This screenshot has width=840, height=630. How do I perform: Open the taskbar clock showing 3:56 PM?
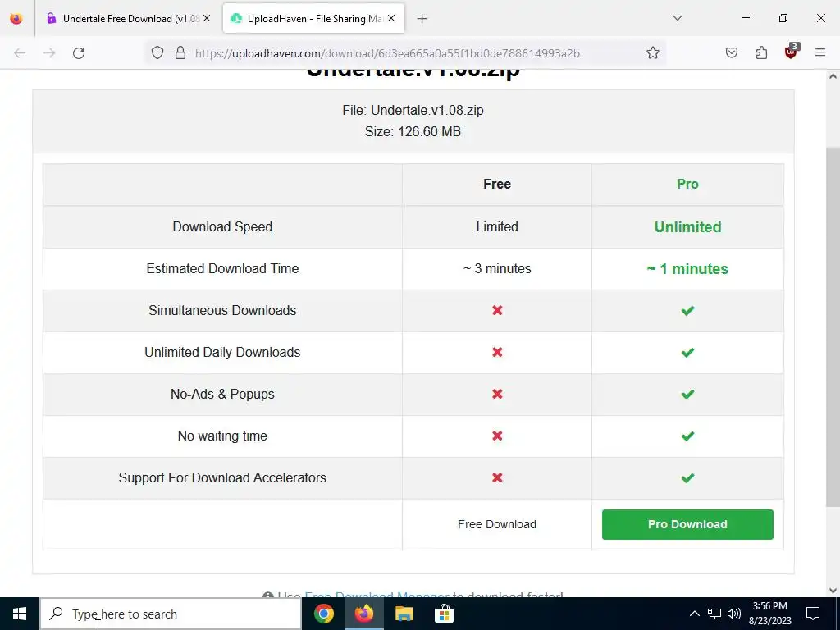(x=769, y=614)
